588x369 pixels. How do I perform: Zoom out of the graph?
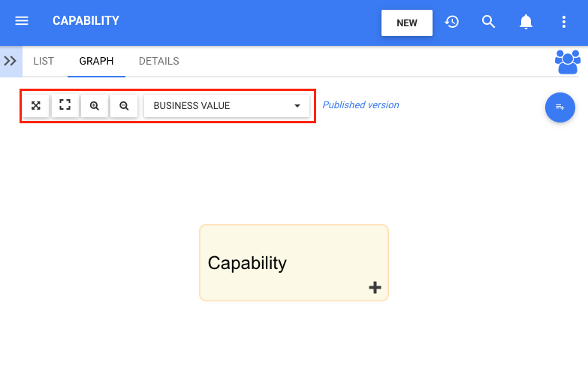click(x=124, y=106)
